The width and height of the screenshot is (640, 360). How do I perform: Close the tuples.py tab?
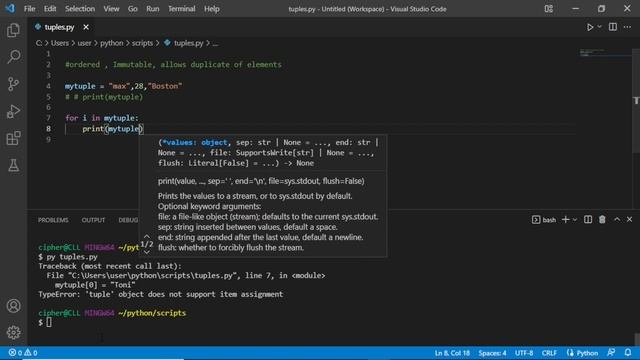click(86, 27)
